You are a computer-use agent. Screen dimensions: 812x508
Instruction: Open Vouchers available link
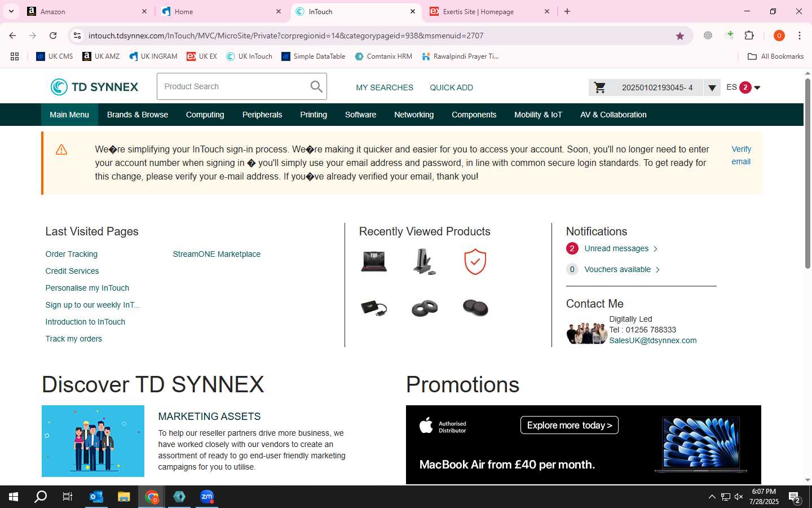tap(617, 269)
